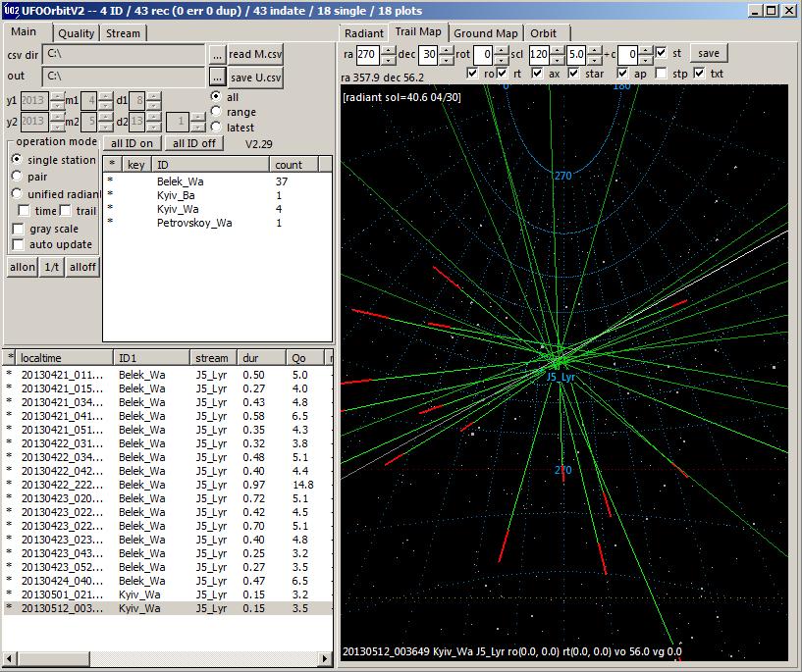Select the range radio button
The width and height of the screenshot is (802, 672).
coord(216,112)
